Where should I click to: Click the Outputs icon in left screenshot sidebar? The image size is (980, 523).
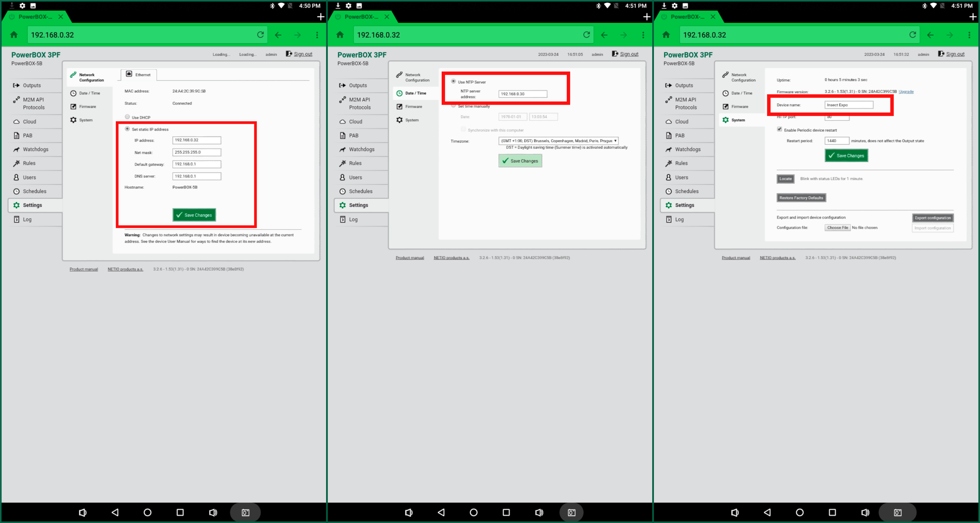[16, 85]
